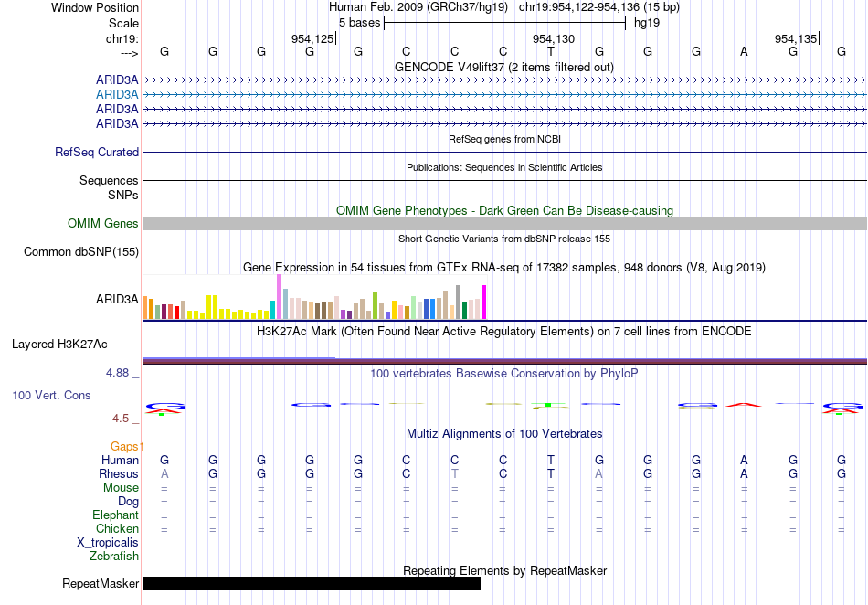The image size is (868, 605).
Task: Click the chr19:954,122-954,136 (15 bp) position text
Action: [599, 7]
